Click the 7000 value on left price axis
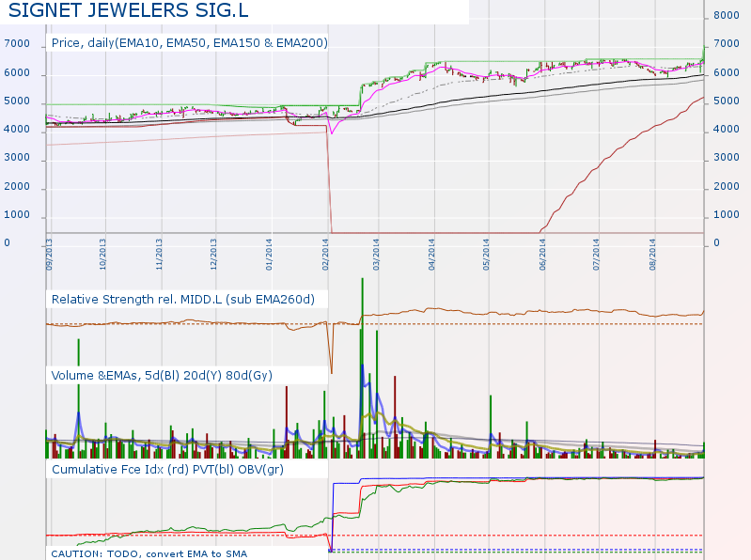Viewport: 751px width, 560px height. tap(17, 43)
